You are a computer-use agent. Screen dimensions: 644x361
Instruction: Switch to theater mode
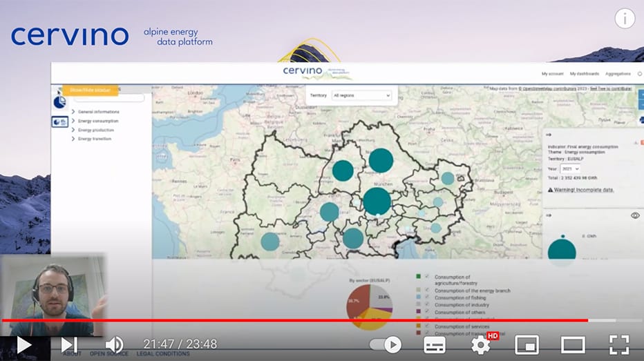(573, 345)
